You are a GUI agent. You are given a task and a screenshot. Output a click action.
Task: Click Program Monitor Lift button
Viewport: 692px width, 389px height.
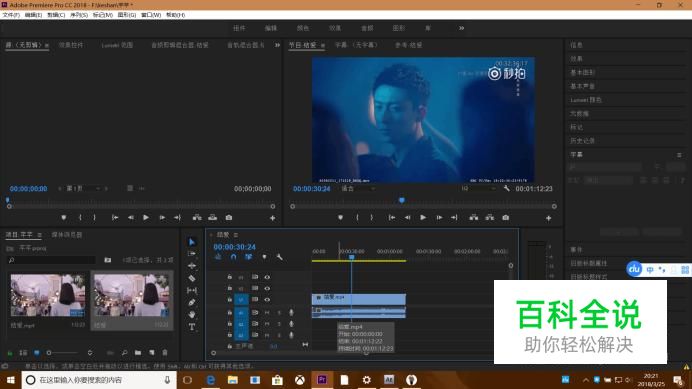pos(474,218)
